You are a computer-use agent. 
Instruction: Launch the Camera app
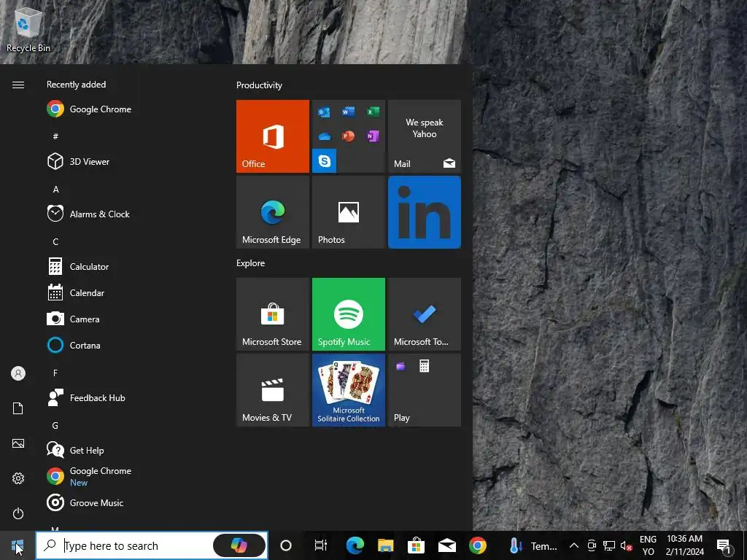73,319
